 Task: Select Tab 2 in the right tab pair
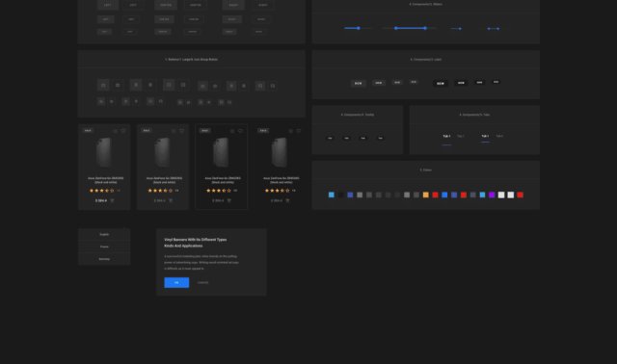499,136
